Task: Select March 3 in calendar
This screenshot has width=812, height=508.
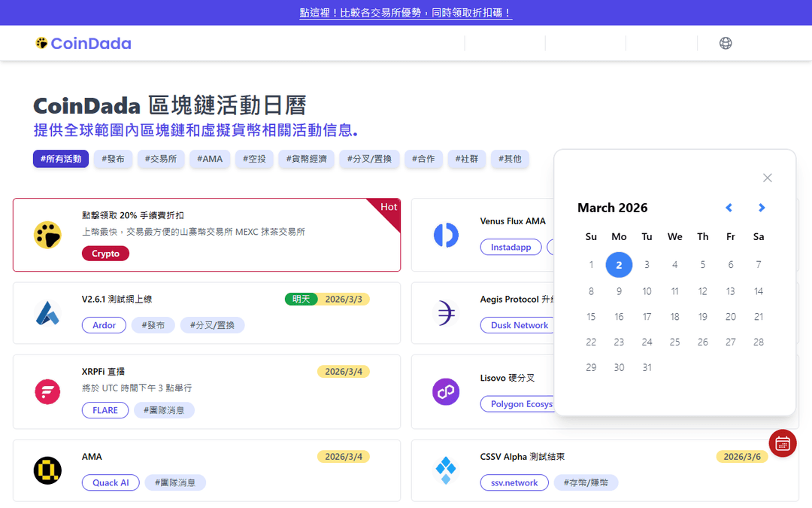Action: (647, 265)
